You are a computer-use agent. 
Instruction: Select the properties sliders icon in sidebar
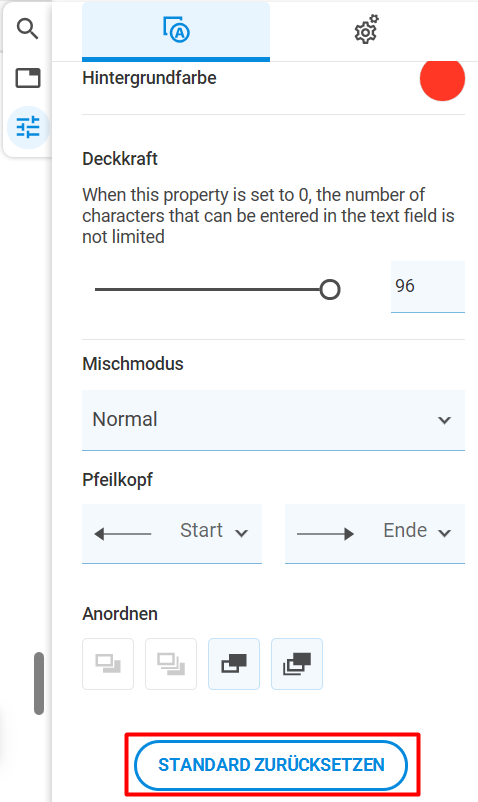(28, 127)
